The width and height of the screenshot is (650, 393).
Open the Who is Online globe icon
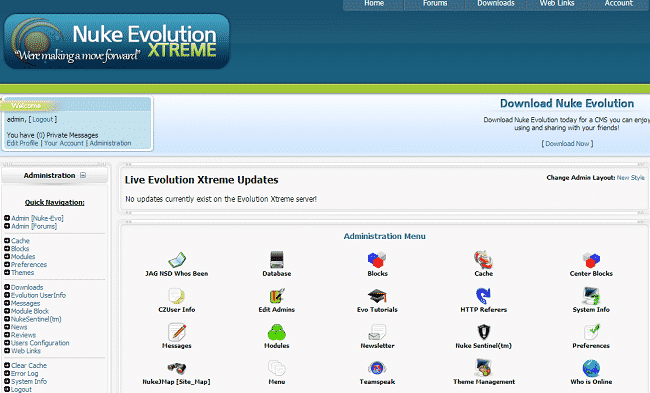pos(591,368)
